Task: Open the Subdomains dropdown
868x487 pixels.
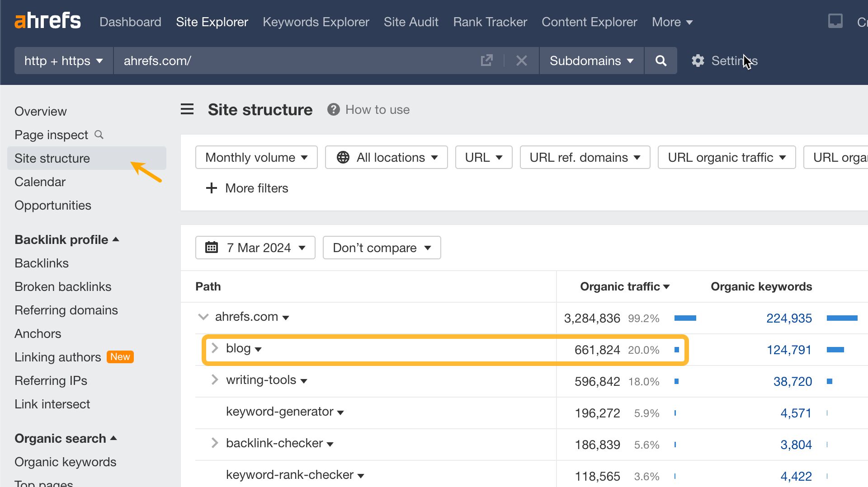Action: point(590,61)
